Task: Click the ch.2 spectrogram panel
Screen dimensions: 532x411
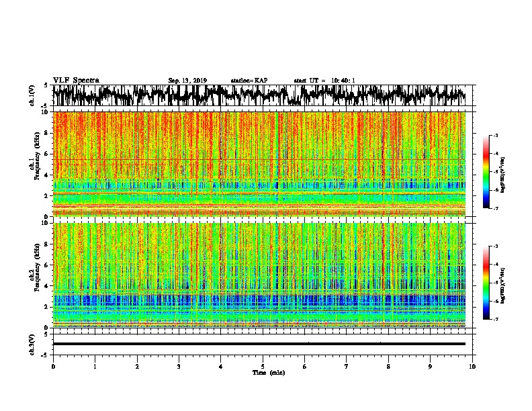Action: pos(259,275)
